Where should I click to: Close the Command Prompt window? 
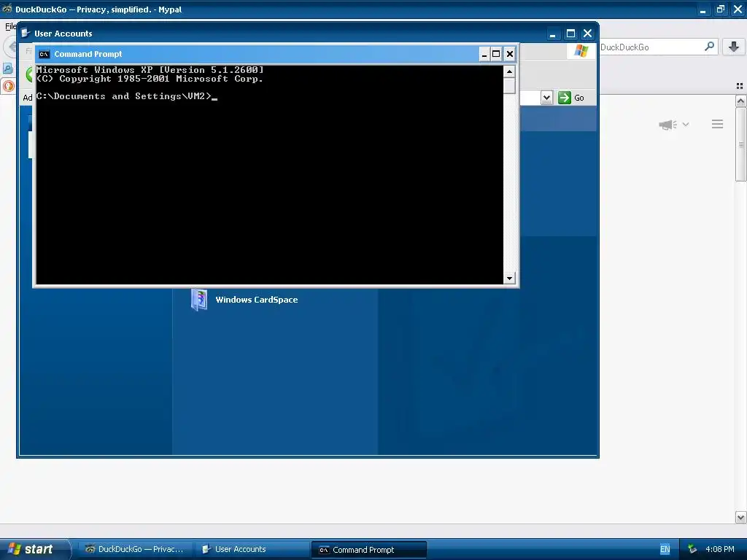point(510,54)
